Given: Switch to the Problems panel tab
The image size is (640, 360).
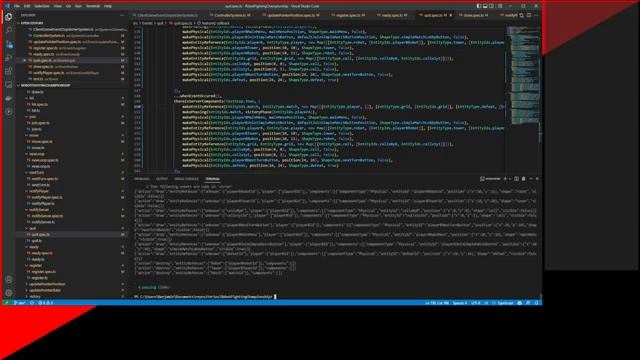Looking at the screenshot, I should point(142,179).
